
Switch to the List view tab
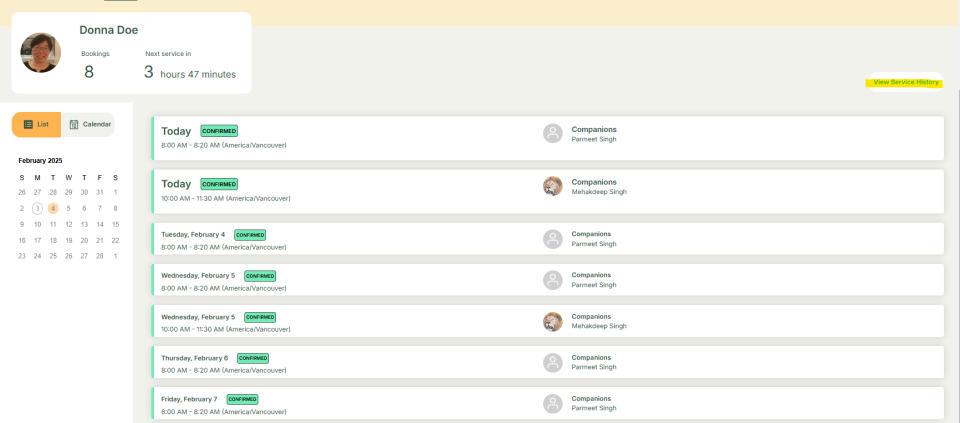click(x=37, y=124)
